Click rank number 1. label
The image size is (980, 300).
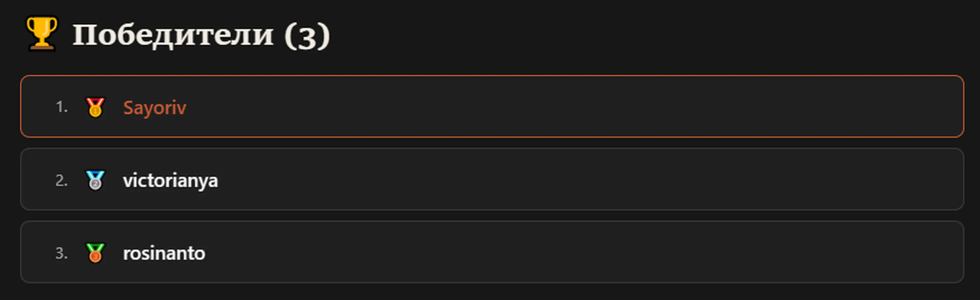pos(62,107)
